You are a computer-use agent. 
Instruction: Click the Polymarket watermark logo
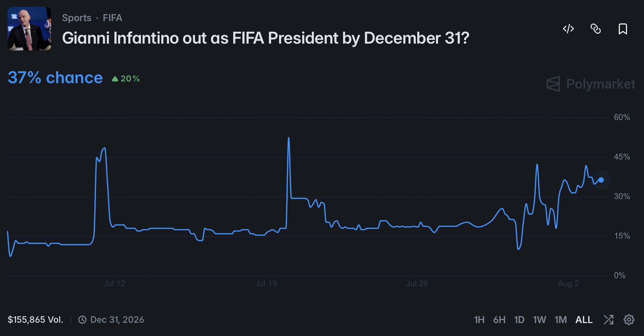tap(591, 84)
